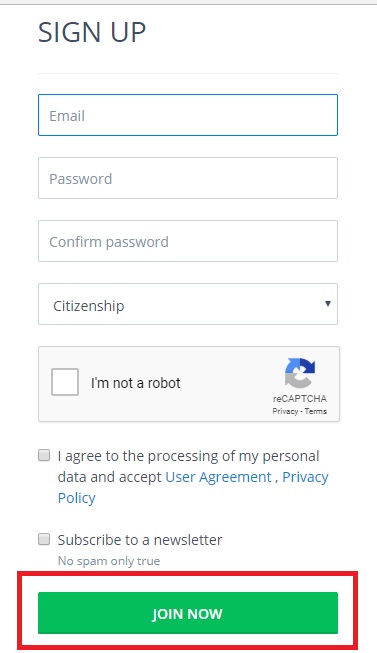The width and height of the screenshot is (377, 653).
Task: Focus the Email input field
Action: click(x=188, y=115)
